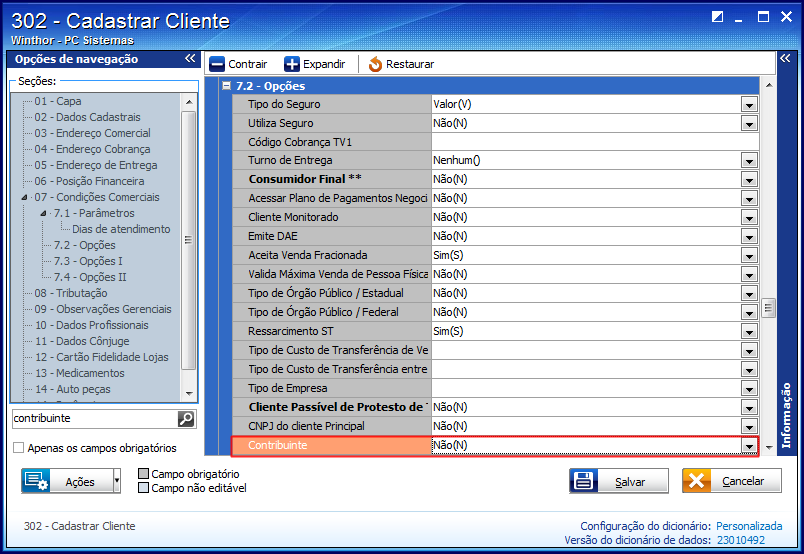Open Aceita Venda Fracionada dropdown
Screen dimensions: 804x554
(749, 255)
